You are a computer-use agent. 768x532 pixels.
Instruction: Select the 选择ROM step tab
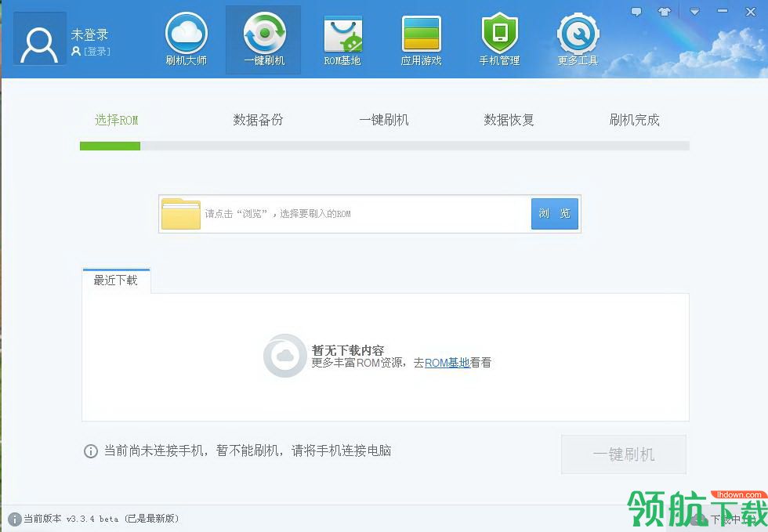(x=117, y=120)
